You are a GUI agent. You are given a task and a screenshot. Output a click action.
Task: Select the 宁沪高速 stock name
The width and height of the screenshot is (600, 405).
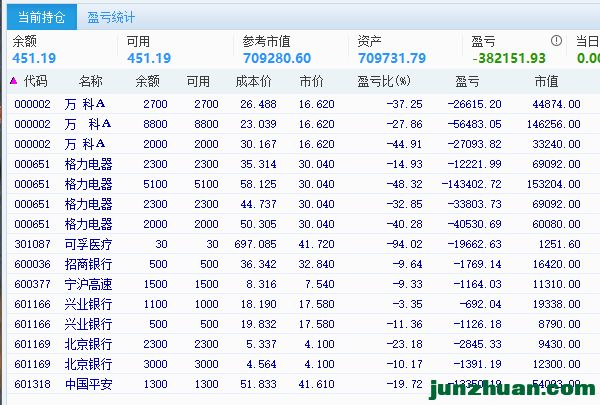pos(88,284)
